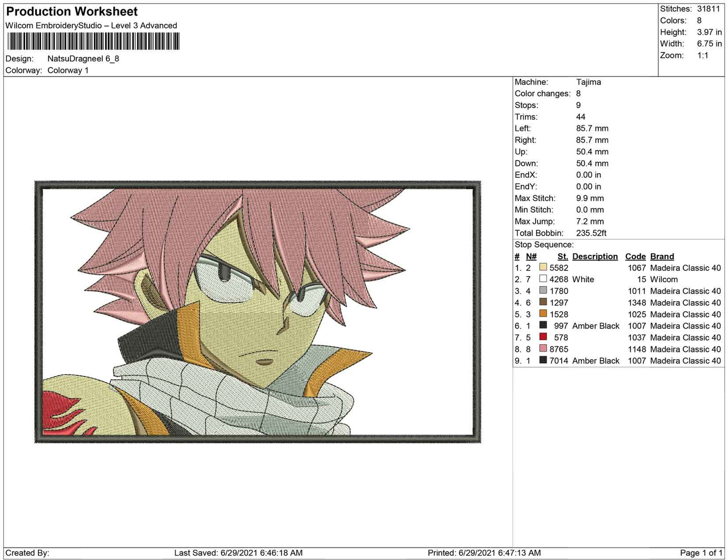This screenshot has width=728, height=560.
Task: Pick the gray swatch with 1780 stitches
Action: point(543,291)
